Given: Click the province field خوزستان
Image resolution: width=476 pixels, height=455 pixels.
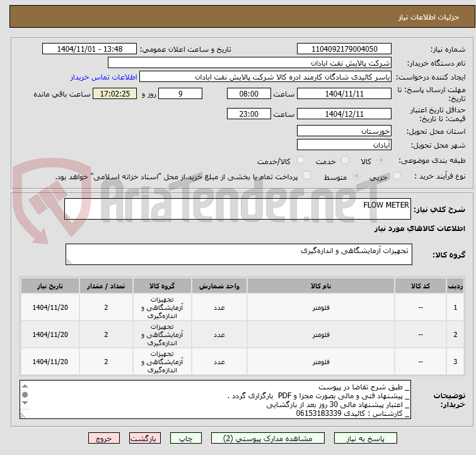Looking at the screenshot, I should coord(344,131).
